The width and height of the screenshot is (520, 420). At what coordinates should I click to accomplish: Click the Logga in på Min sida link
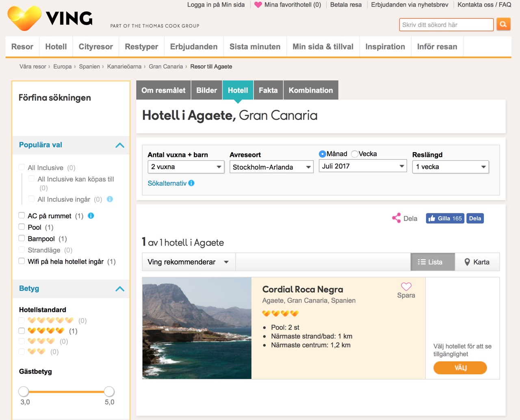[x=216, y=5]
